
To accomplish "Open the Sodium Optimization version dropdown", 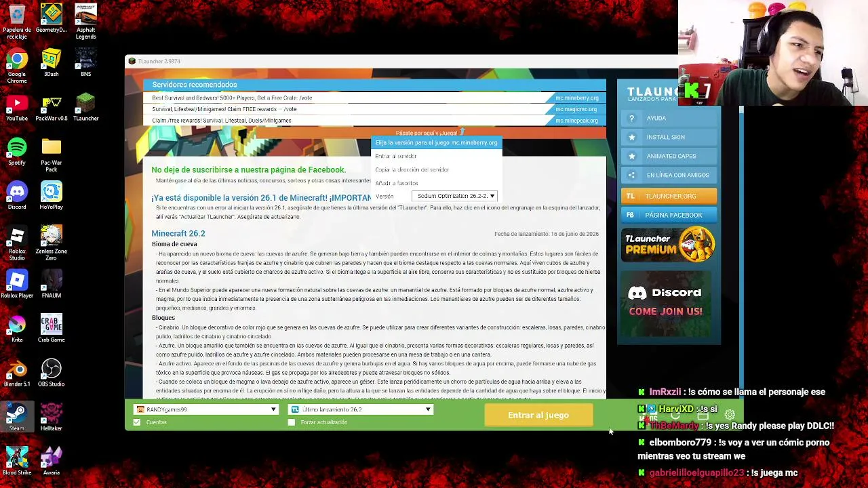I will coord(454,196).
